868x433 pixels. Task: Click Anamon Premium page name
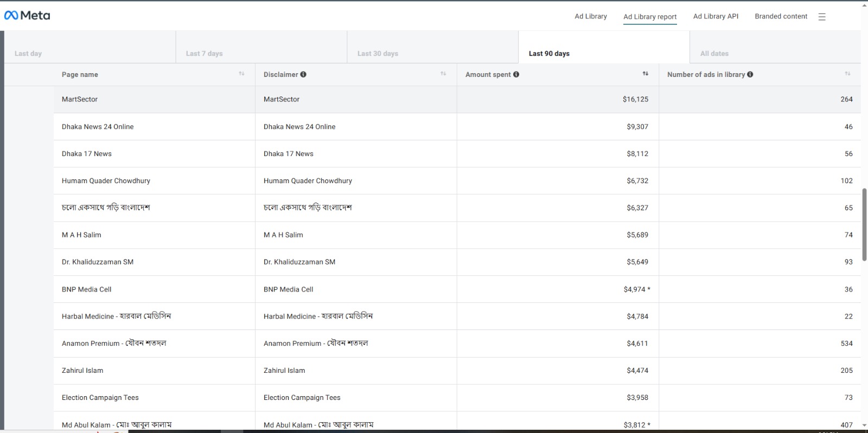click(x=114, y=344)
